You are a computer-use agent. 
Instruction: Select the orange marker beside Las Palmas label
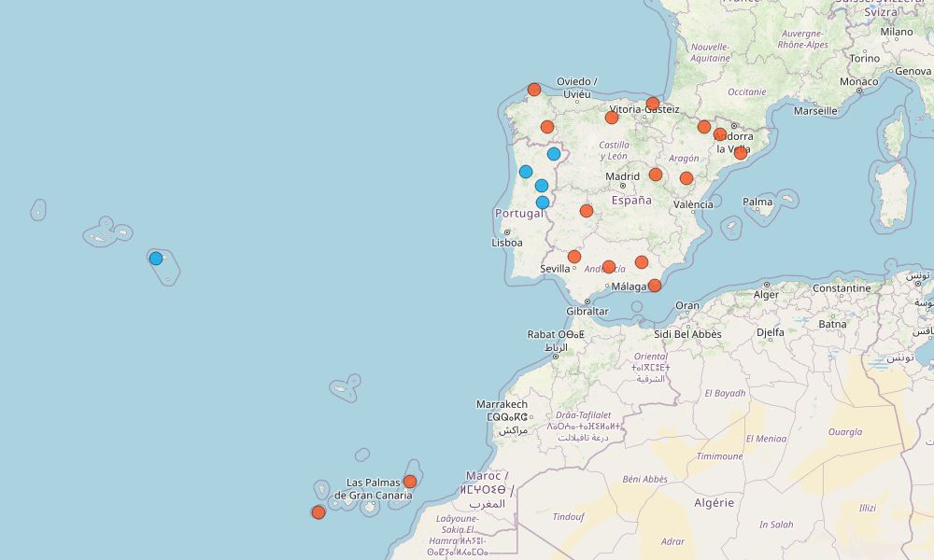point(410,482)
